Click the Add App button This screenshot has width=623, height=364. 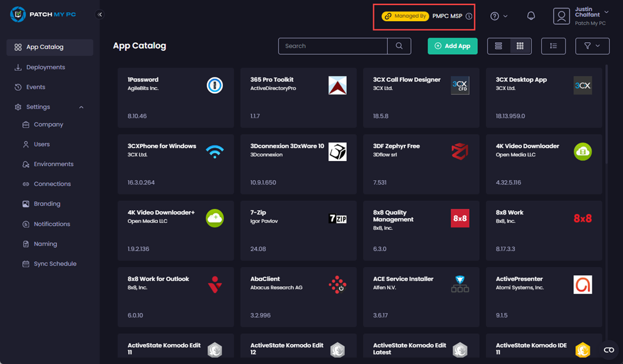(452, 46)
